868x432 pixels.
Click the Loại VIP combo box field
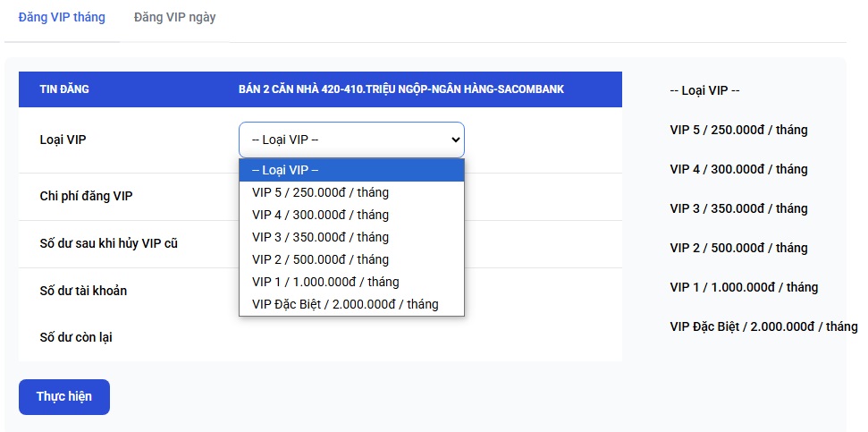[351, 140]
